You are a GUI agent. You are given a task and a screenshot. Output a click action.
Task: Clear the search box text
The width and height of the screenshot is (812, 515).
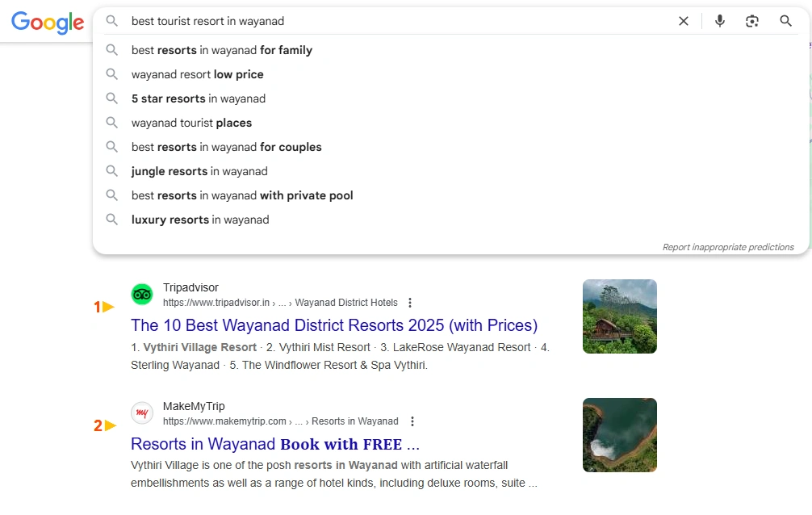coord(683,21)
